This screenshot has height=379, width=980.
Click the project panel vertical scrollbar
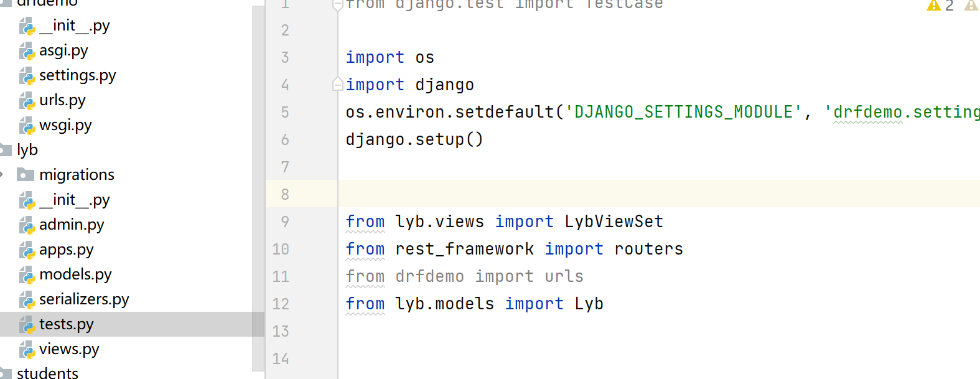(258, 187)
